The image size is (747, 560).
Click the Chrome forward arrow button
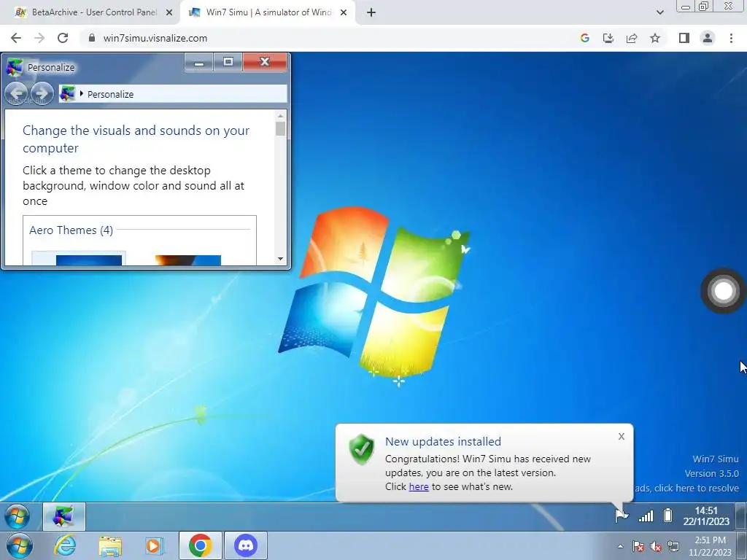click(x=39, y=38)
